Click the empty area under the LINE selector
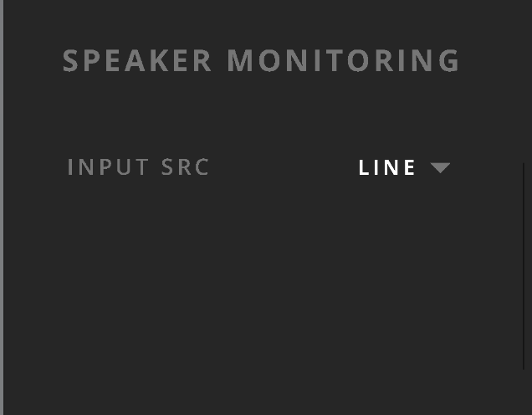Screen dimensions: 532x415 (404, 271)
